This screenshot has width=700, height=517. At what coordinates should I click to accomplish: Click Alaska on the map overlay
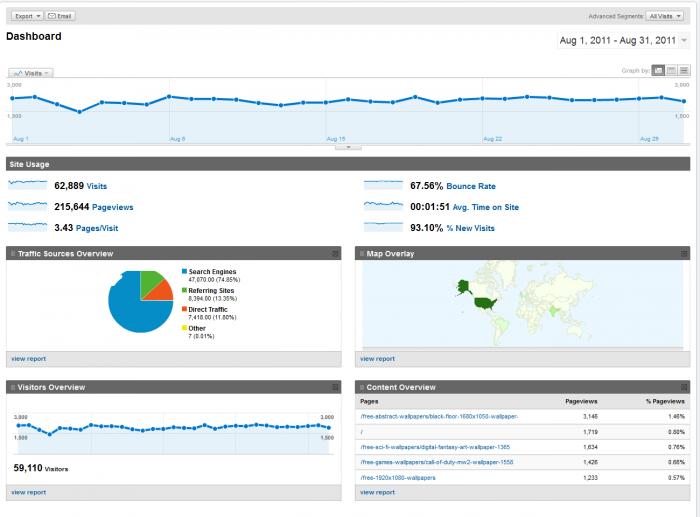[463, 287]
